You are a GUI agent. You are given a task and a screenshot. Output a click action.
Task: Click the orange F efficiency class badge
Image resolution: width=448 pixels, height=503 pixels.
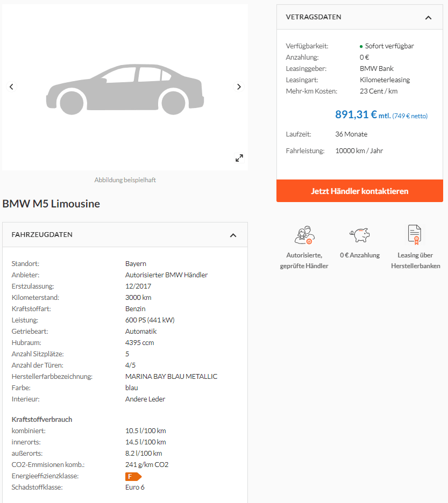click(133, 476)
